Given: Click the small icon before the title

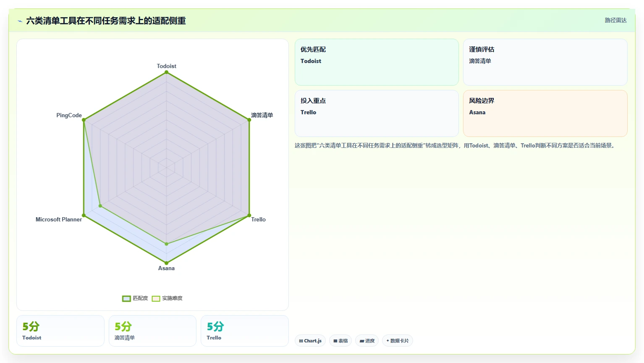Looking at the screenshot, I should (x=20, y=21).
